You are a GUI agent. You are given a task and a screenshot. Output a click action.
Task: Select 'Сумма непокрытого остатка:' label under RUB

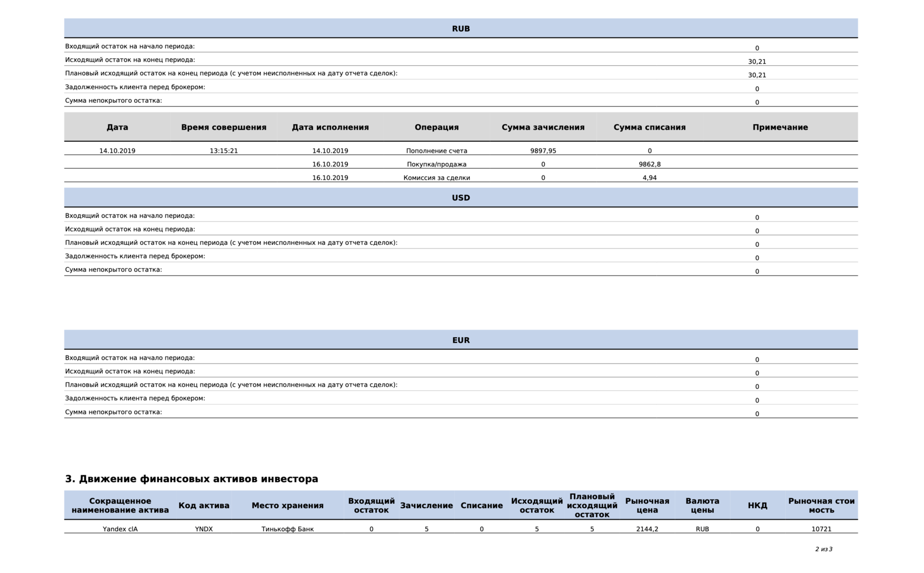[113, 101]
